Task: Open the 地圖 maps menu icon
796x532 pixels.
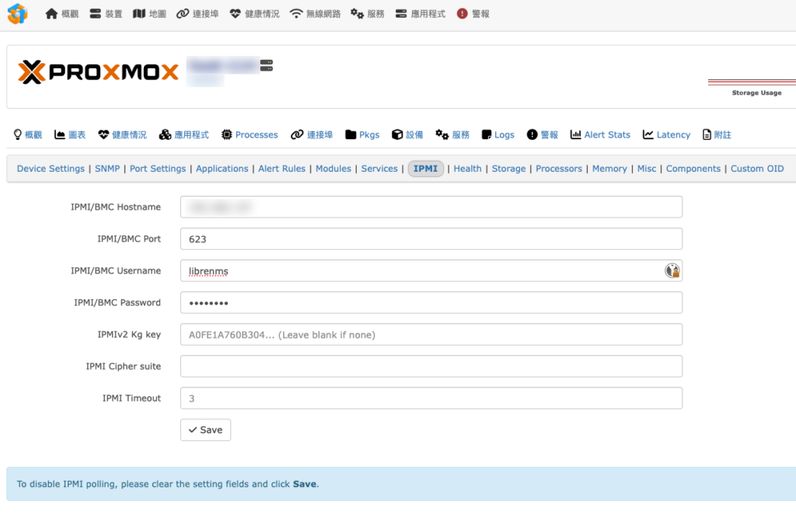Action: coord(139,14)
